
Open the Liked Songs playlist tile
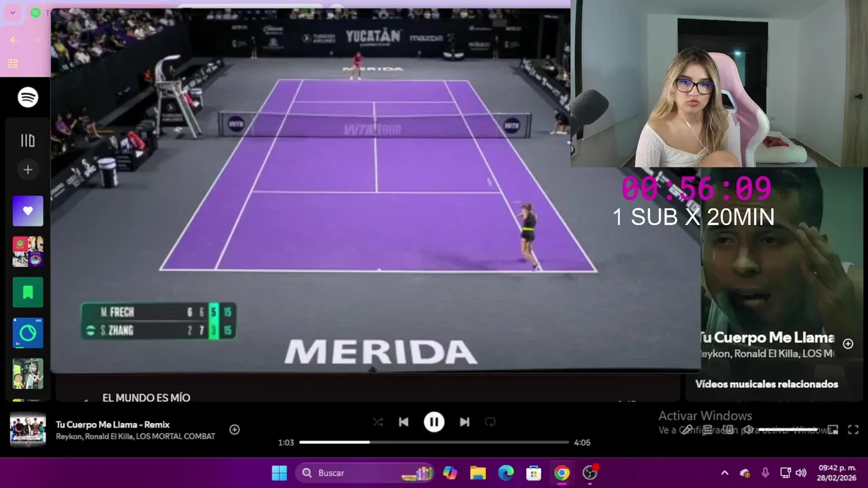[x=28, y=211]
